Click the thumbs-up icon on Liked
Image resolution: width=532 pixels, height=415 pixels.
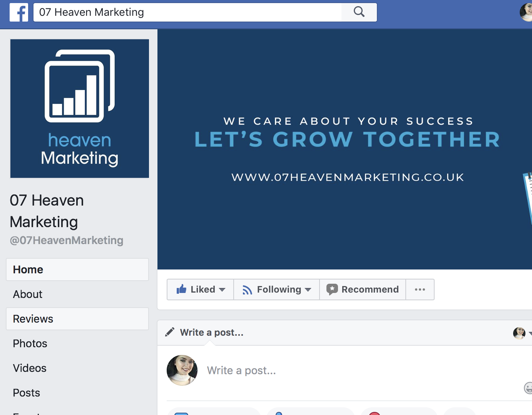point(181,289)
